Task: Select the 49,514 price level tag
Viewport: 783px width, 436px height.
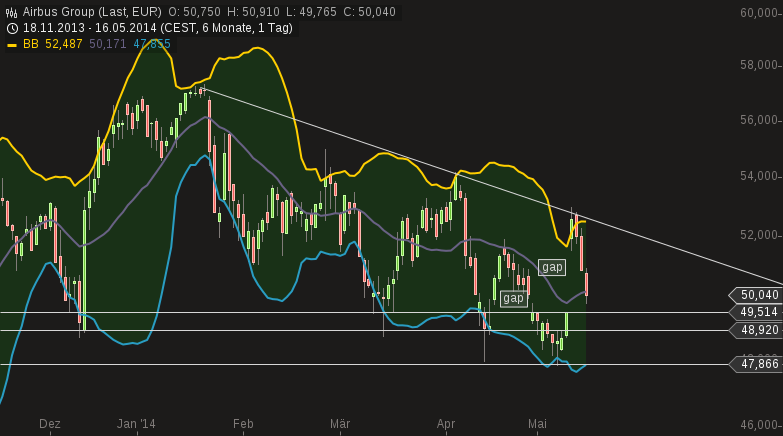Action: pos(756,312)
